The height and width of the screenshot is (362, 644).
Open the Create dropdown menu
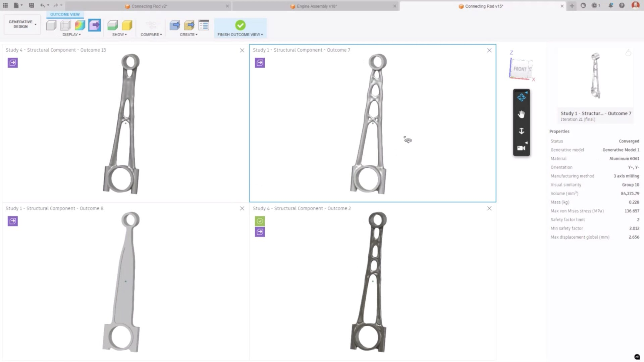(x=189, y=34)
